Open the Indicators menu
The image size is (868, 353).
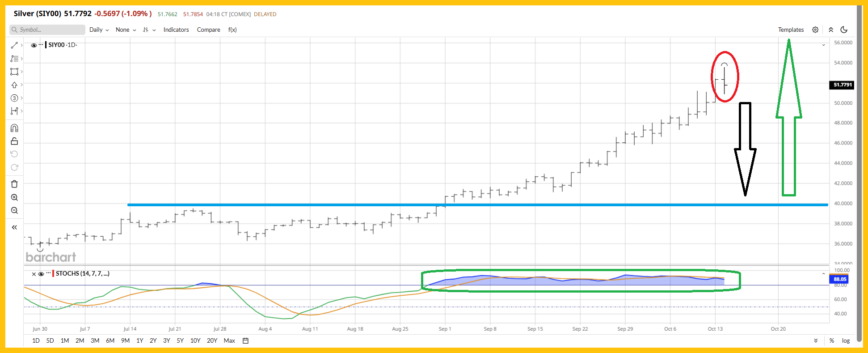(176, 30)
